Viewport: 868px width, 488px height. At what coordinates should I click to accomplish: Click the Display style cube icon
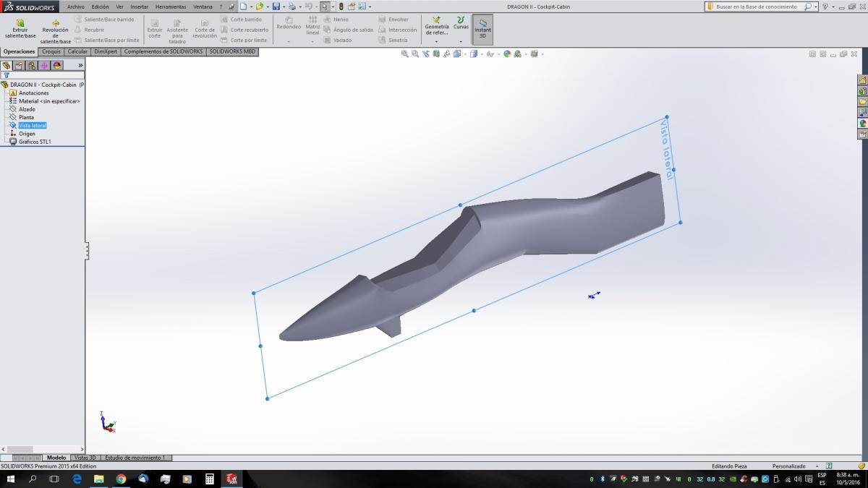coord(474,53)
